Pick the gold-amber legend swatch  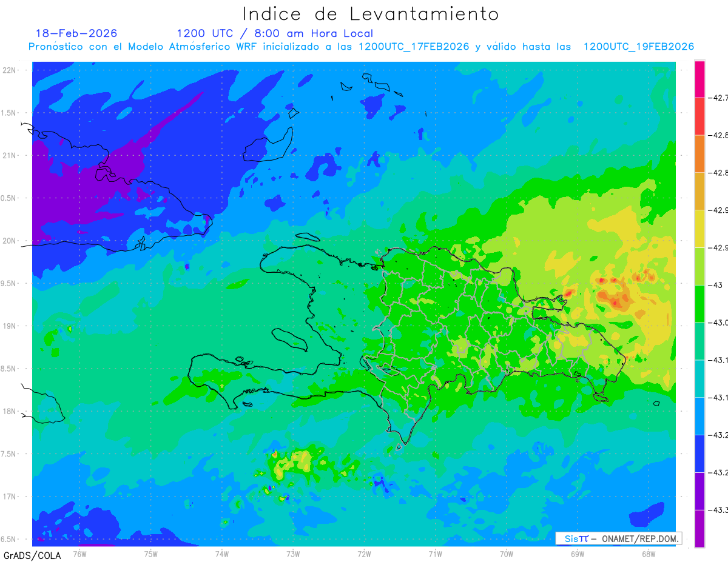point(699,192)
